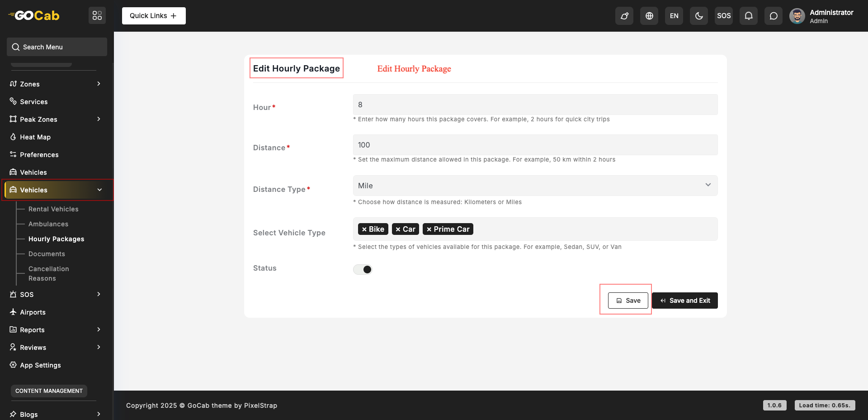Image resolution: width=868 pixels, height=420 pixels.
Task: Open the globe icon in top bar
Action: pyautogui.click(x=649, y=16)
